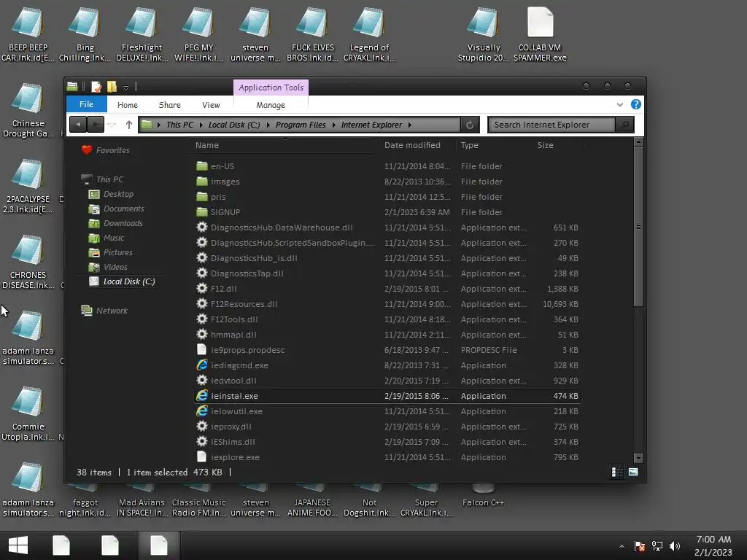Image resolution: width=747 pixels, height=560 pixels.
Task: Expand breadcrumb arrow after Local Disk (C:)
Action: [268, 125]
